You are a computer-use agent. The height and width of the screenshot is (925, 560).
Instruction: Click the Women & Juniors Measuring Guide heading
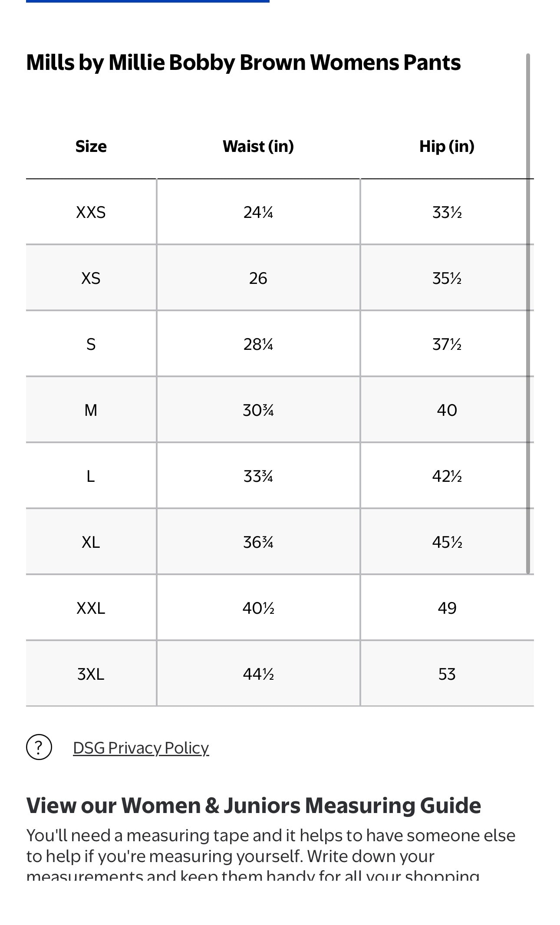point(254,805)
